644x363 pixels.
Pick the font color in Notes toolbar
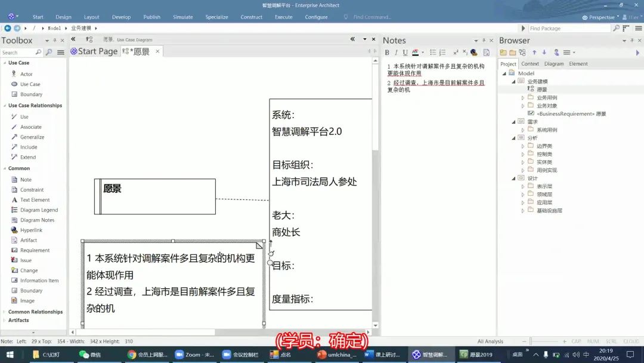click(x=416, y=53)
